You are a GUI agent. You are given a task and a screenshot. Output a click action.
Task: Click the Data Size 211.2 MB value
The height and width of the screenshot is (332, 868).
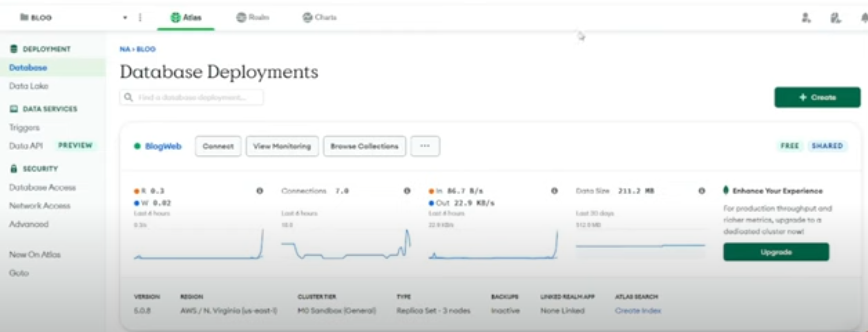coord(636,191)
